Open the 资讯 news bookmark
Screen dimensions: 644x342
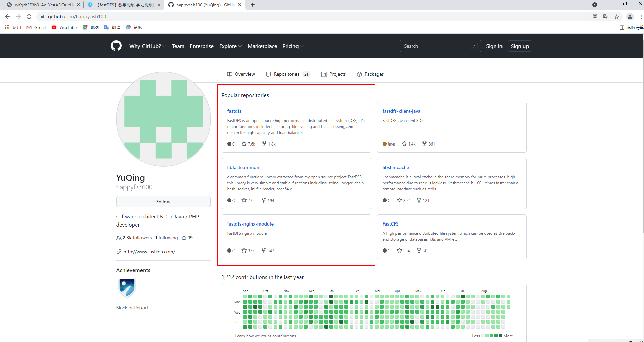(134, 27)
